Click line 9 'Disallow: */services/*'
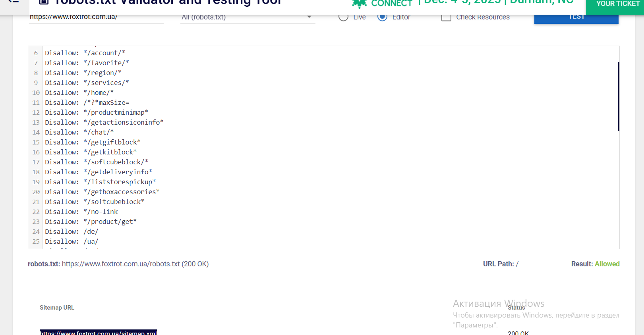The height and width of the screenshot is (335, 644). (x=87, y=83)
